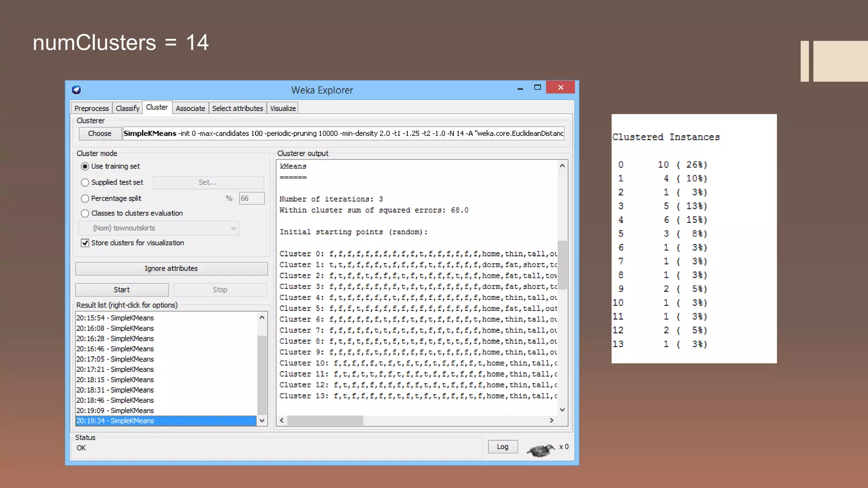The width and height of the screenshot is (868, 488).
Task: Open the (Nom) townoutskirts class dropdown
Action: click(159, 228)
